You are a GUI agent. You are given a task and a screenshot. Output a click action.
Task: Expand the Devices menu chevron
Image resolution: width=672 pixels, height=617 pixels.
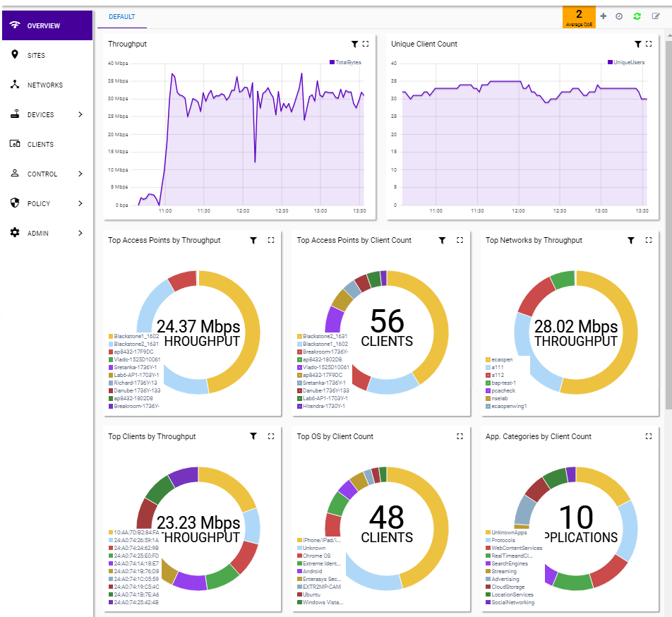(80, 114)
